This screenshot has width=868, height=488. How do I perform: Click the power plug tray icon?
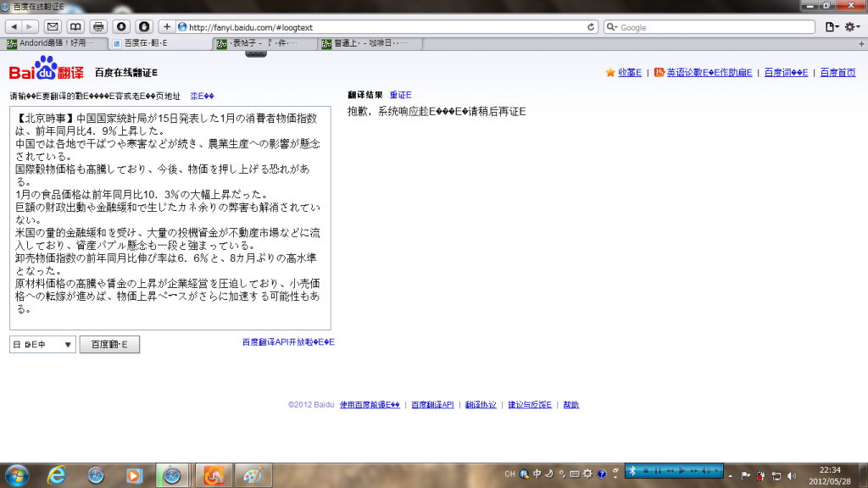coord(760,475)
